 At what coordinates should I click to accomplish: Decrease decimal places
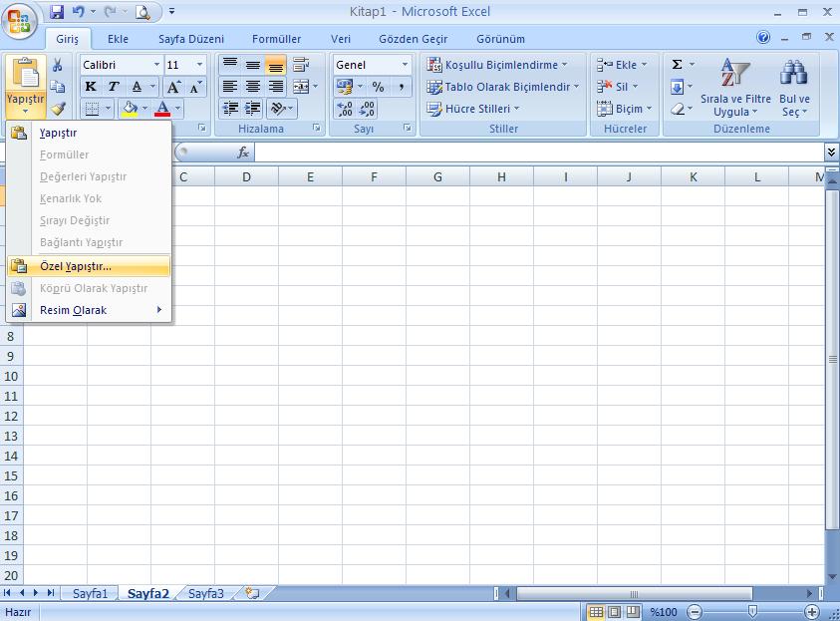[367, 109]
